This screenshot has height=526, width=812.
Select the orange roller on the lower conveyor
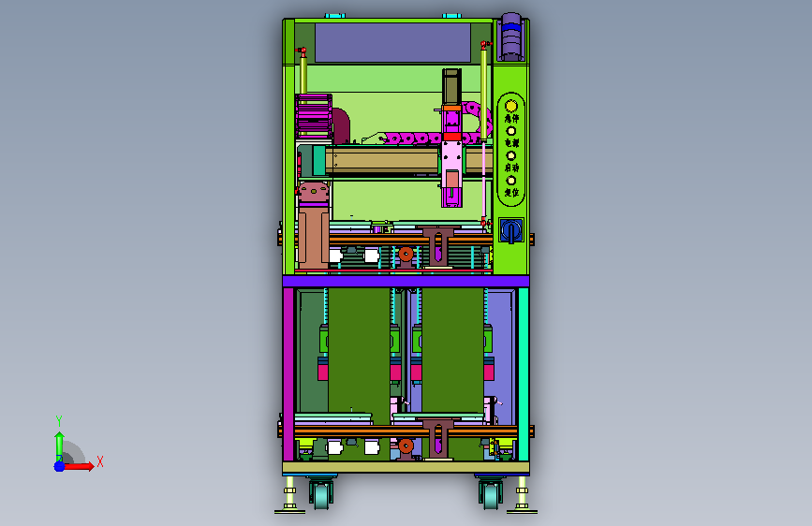pyautogui.click(x=406, y=446)
